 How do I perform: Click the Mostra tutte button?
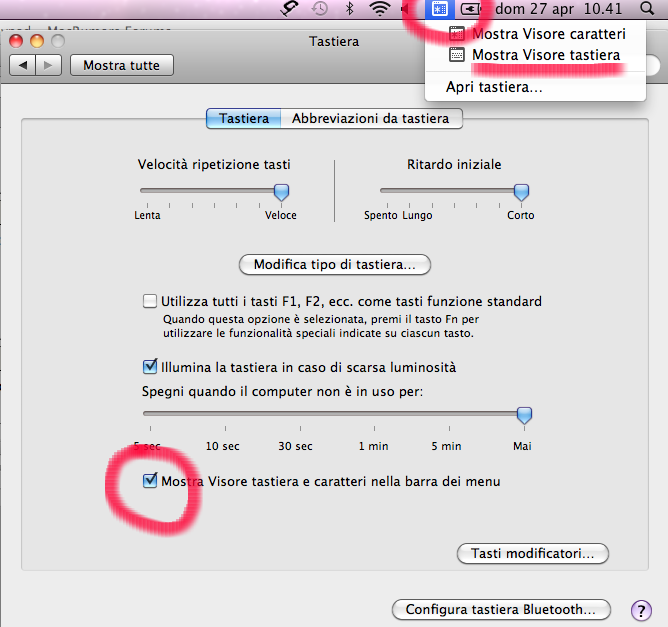(x=122, y=65)
